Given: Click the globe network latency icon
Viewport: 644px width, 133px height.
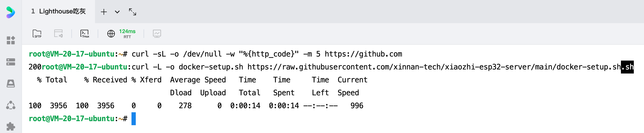Looking at the screenshot, I should pyautogui.click(x=111, y=34).
